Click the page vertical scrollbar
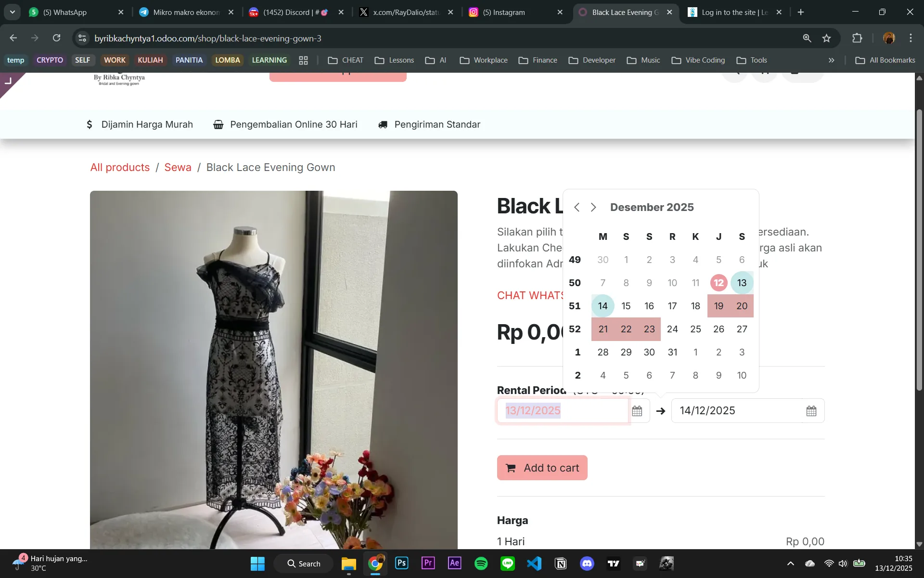 (x=919, y=250)
